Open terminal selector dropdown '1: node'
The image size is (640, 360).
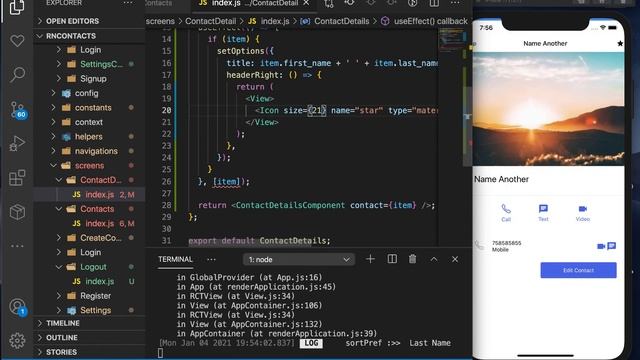click(299, 260)
